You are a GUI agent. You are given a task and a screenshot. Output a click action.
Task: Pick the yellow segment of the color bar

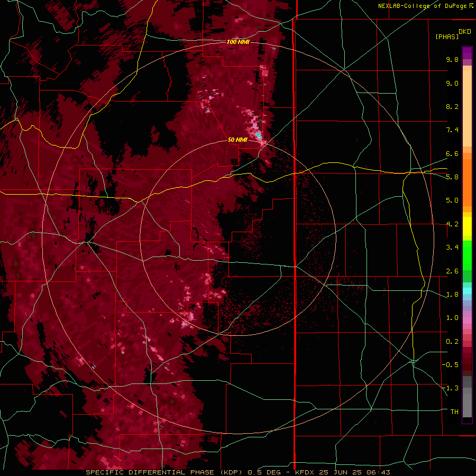(x=467, y=226)
